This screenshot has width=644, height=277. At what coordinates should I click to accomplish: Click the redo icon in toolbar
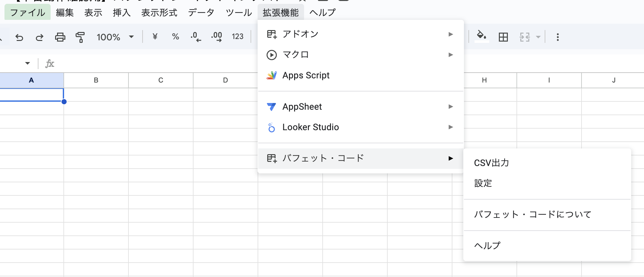pyautogui.click(x=39, y=37)
